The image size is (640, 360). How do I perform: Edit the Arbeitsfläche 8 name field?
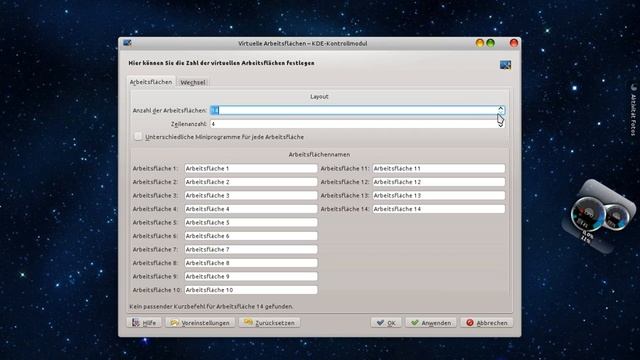pos(251,263)
